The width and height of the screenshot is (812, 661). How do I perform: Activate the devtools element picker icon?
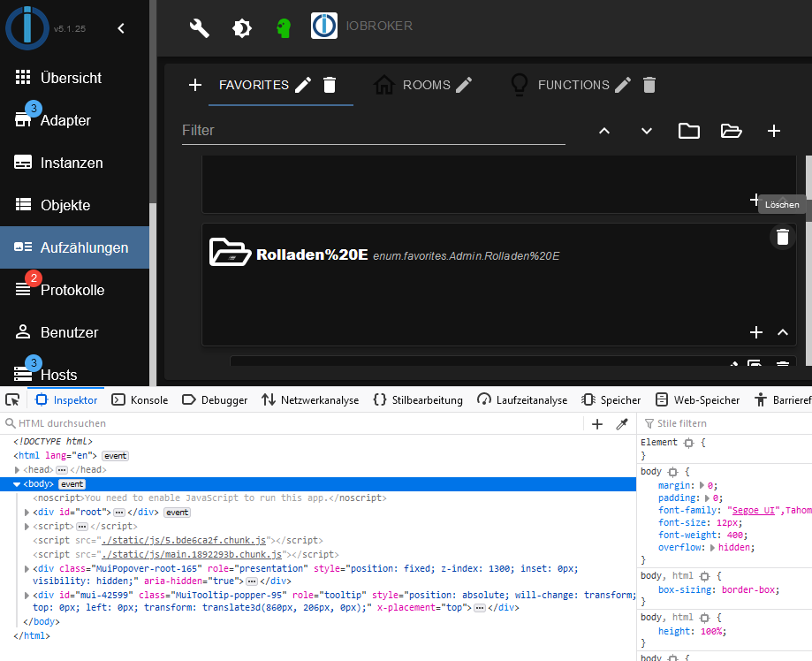coord(12,400)
